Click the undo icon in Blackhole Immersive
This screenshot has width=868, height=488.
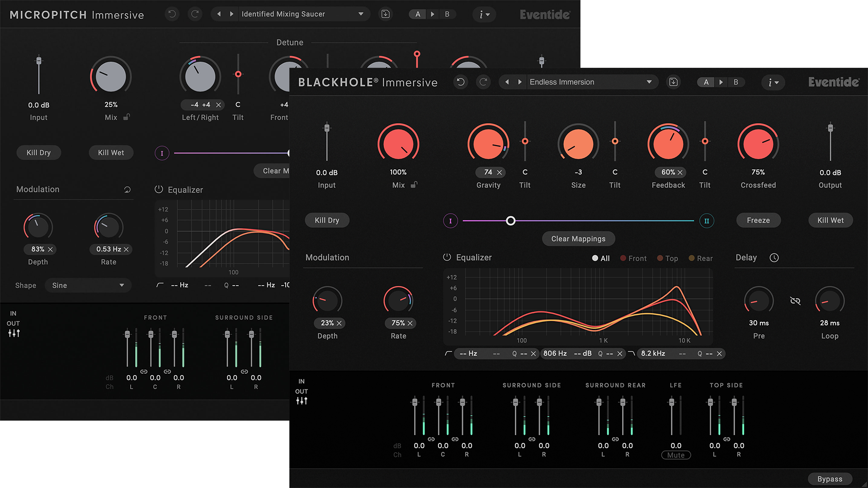[461, 82]
